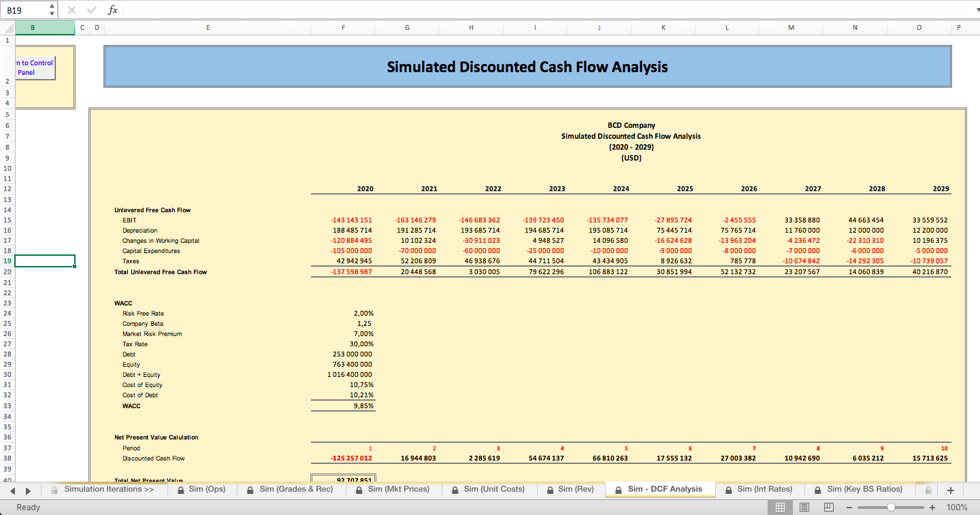Click the '2029' year column heading

coord(941,188)
